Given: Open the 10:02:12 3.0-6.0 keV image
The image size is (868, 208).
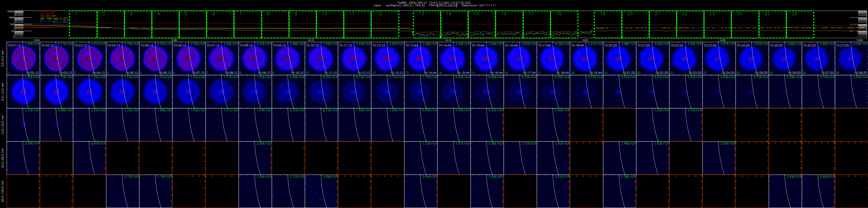Looking at the screenshot, I should (56, 58).
